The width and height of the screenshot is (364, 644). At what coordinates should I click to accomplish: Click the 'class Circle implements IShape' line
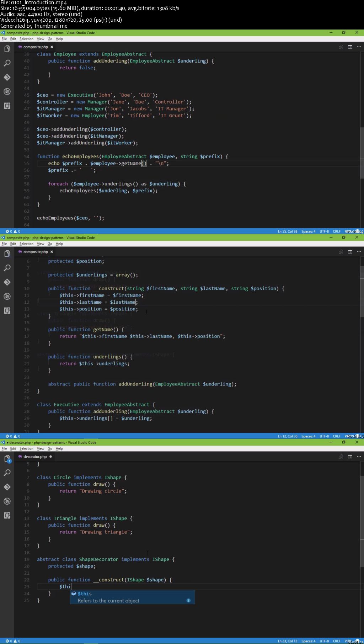[x=82, y=477]
